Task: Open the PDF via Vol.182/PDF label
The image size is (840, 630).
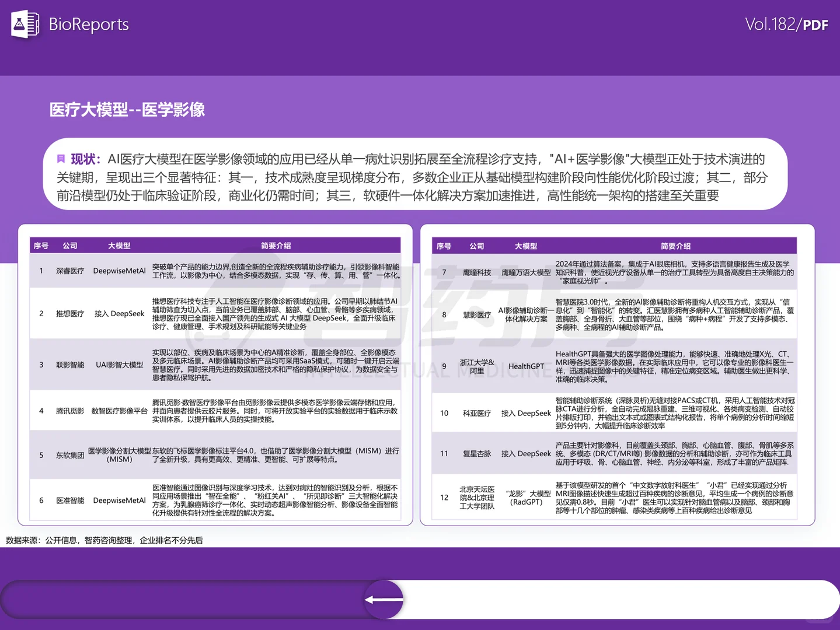Action: pyautogui.click(x=787, y=24)
